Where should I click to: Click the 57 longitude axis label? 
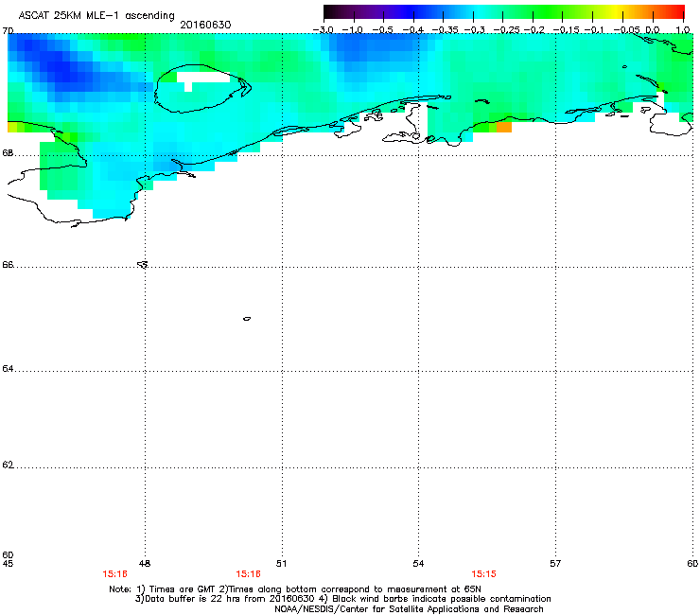pyautogui.click(x=555, y=564)
